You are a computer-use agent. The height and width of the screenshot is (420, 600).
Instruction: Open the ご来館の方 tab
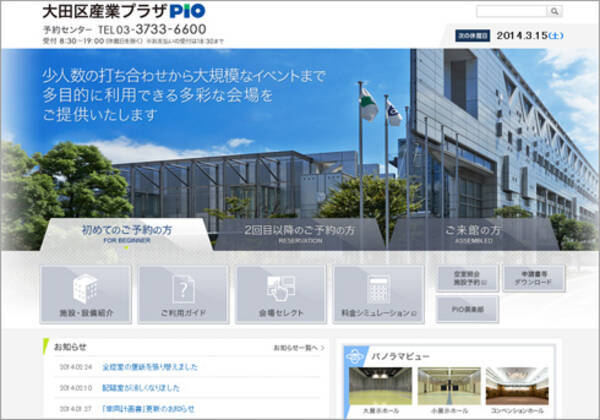coord(473,234)
